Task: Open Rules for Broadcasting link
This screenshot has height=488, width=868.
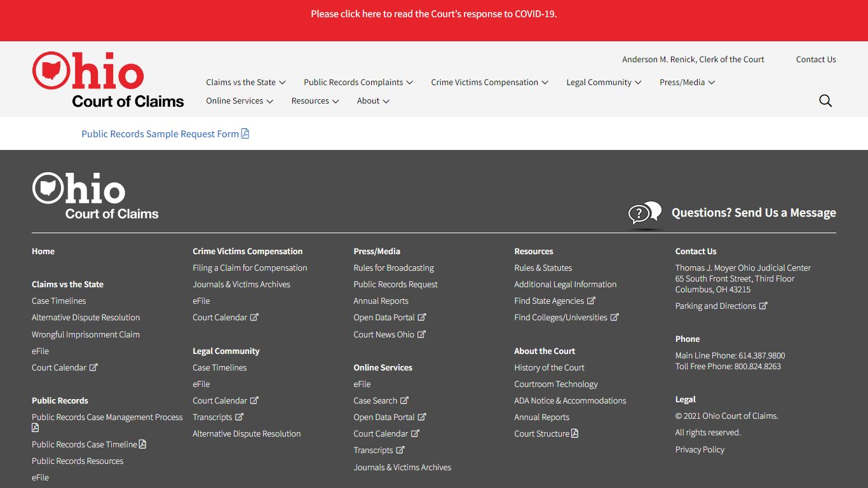Action: [x=394, y=268]
